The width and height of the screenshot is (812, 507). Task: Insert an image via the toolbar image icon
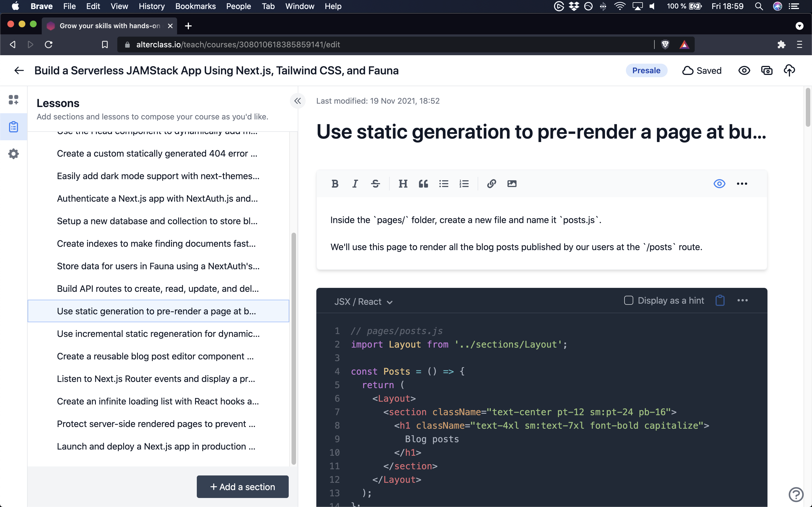512,184
